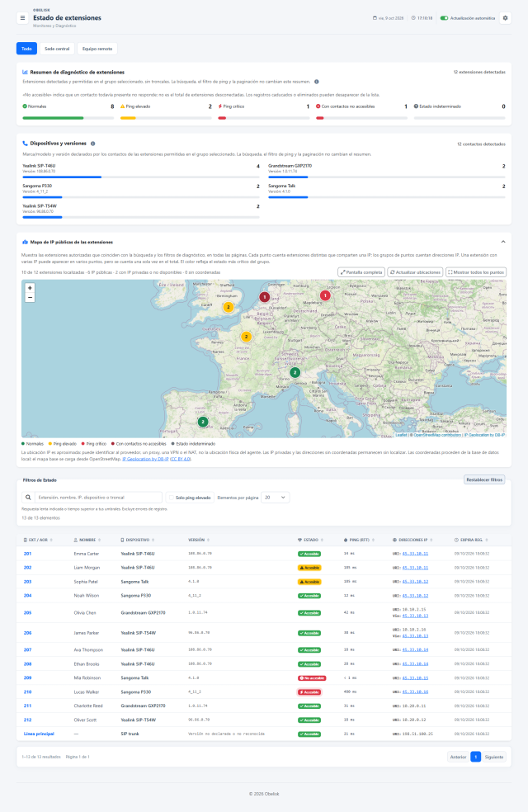The width and height of the screenshot is (528, 812).
Task: Select the Todo tab
Action: [26, 49]
